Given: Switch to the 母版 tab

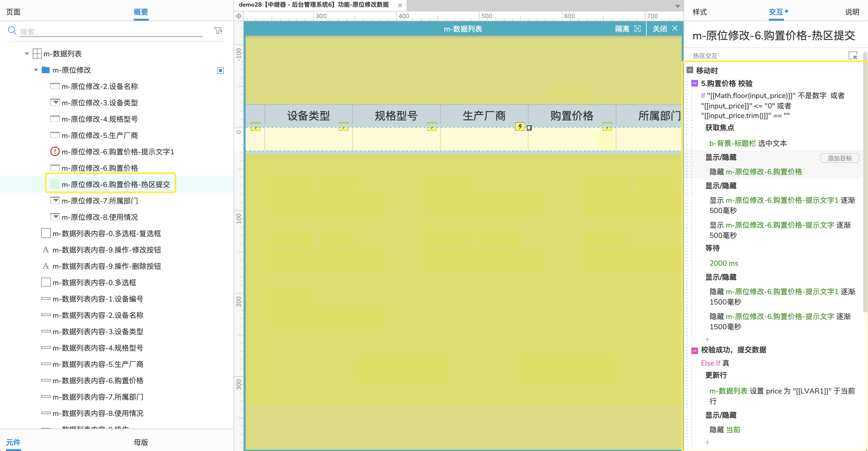Looking at the screenshot, I should pos(141,442).
